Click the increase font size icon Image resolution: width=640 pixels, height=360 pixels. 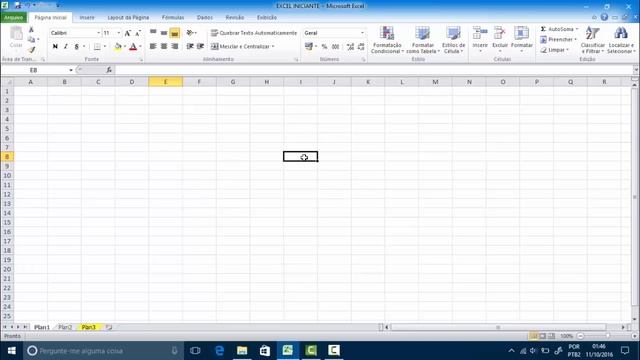[x=127, y=33]
